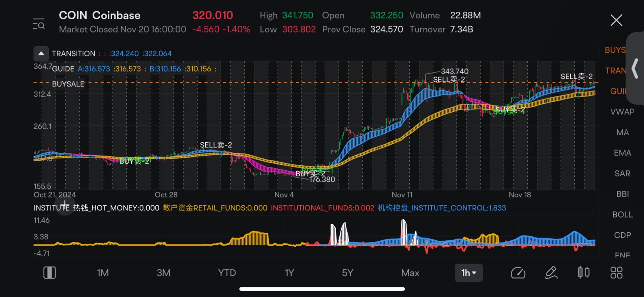The image size is (644, 297).
Task: Click the HOT_MONEY:0.000 legend
Action: point(116,208)
